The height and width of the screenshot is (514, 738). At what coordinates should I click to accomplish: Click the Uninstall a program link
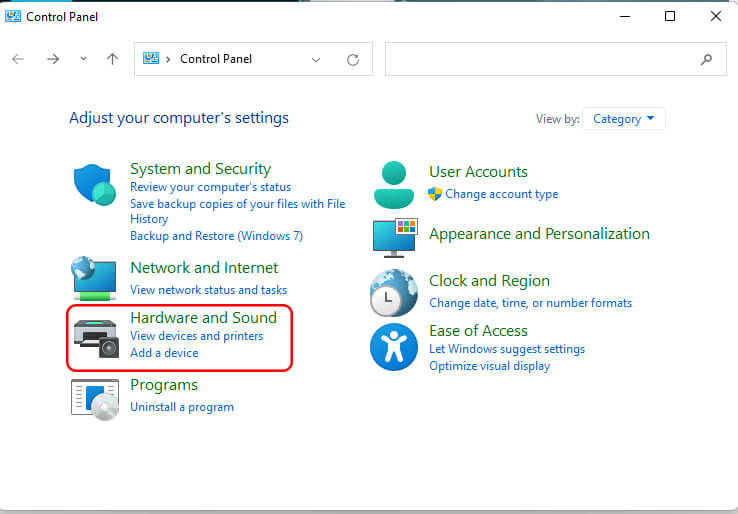click(x=181, y=407)
